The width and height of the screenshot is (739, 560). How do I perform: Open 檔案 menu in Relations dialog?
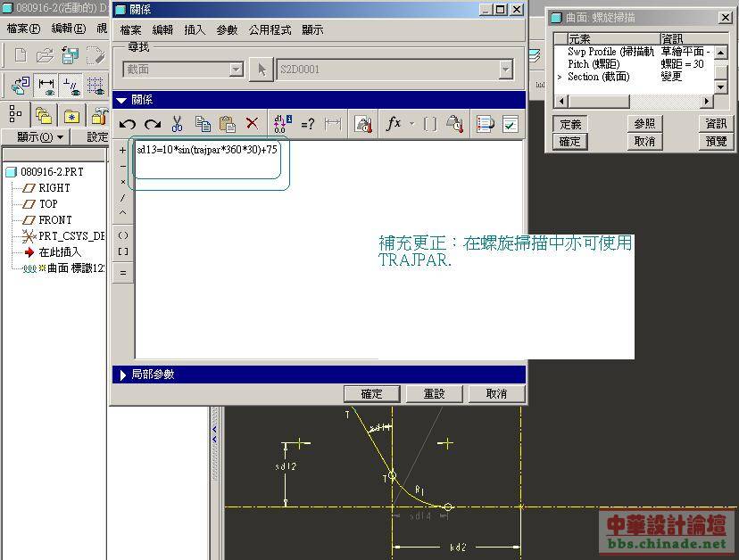130,30
